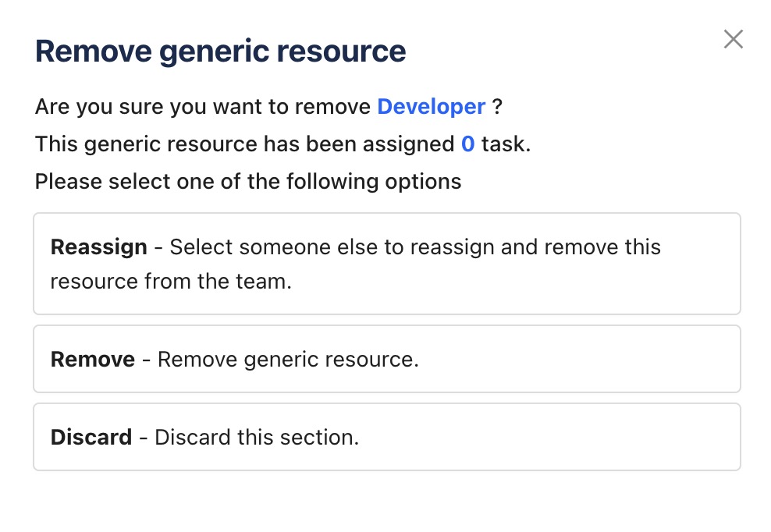771x532 pixels.
Task: Click the 'Are you sure' confirmation text
Action: coord(203,107)
